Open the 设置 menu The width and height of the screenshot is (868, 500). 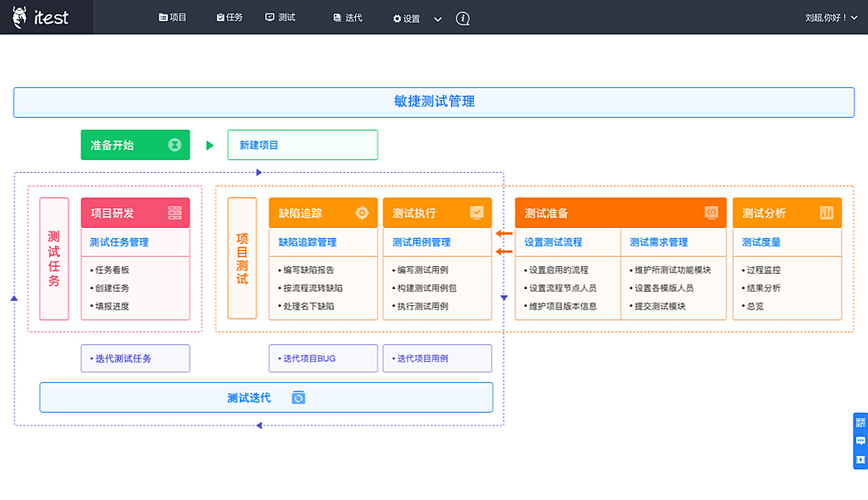[406, 19]
